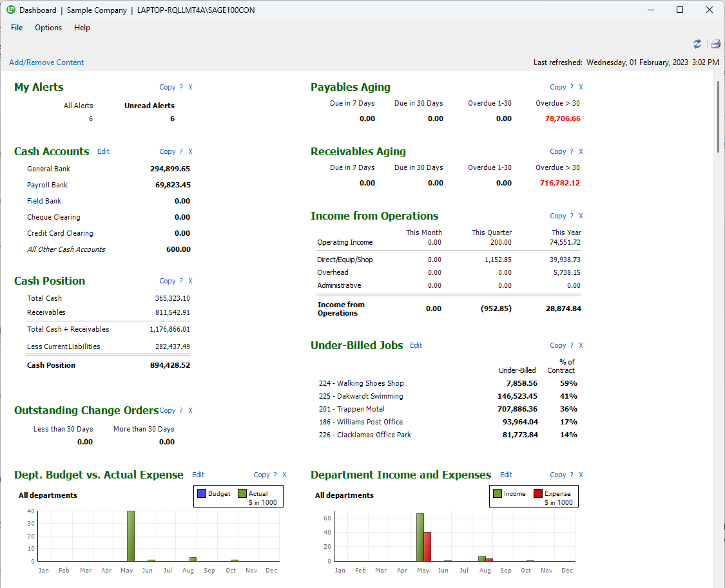725x588 pixels.
Task: Close the Receivables Aging panel with X
Action: tap(581, 152)
